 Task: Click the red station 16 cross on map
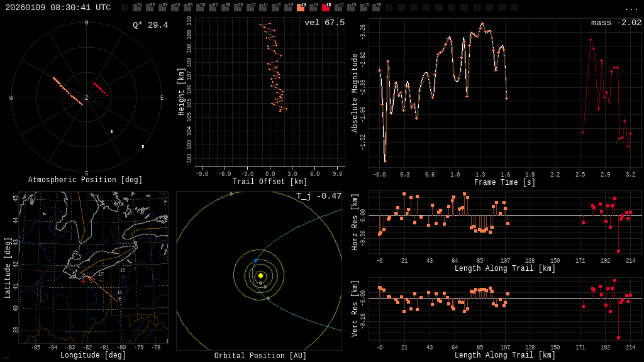(83, 280)
